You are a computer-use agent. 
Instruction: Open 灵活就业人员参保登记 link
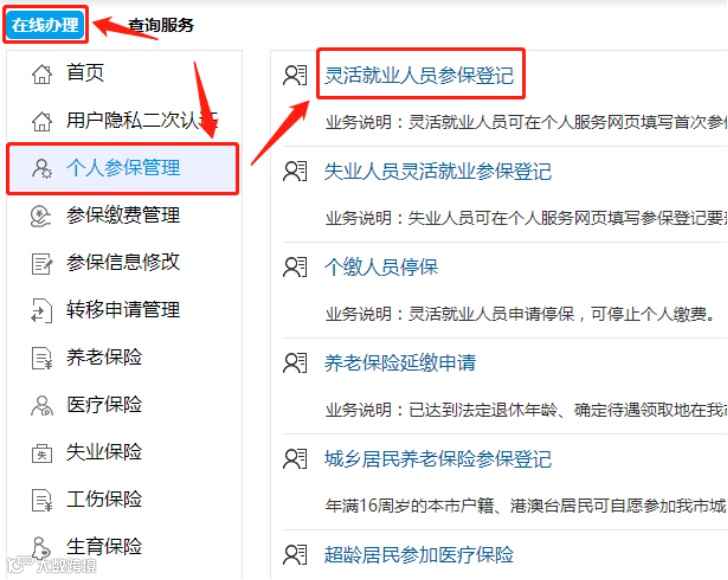[x=419, y=75]
